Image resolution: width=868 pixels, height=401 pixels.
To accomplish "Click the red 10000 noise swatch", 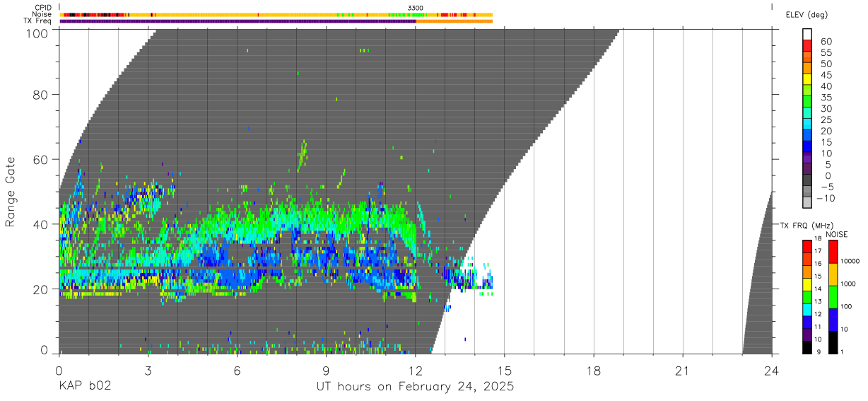I will point(832,252).
